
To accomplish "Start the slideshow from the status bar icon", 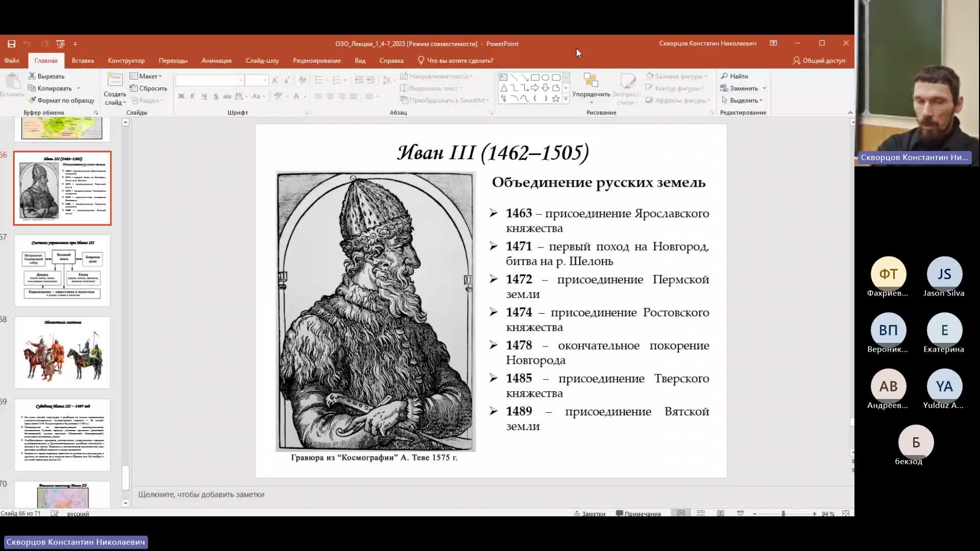I will click(x=740, y=513).
